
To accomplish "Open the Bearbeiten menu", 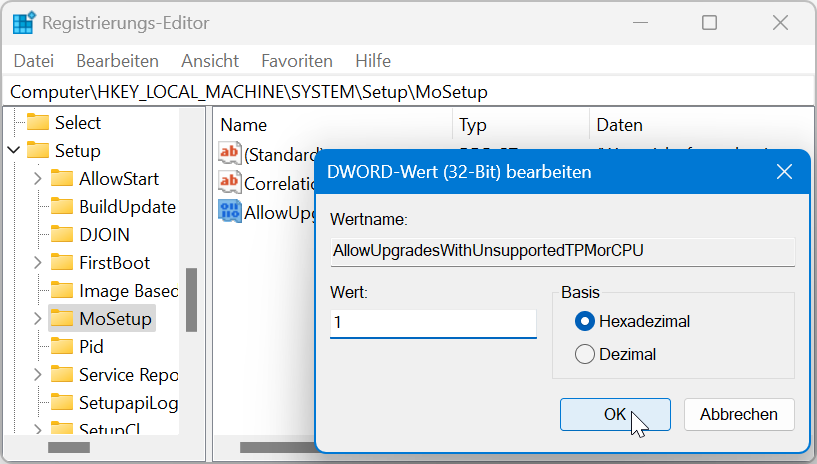I will tap(117, 61).
